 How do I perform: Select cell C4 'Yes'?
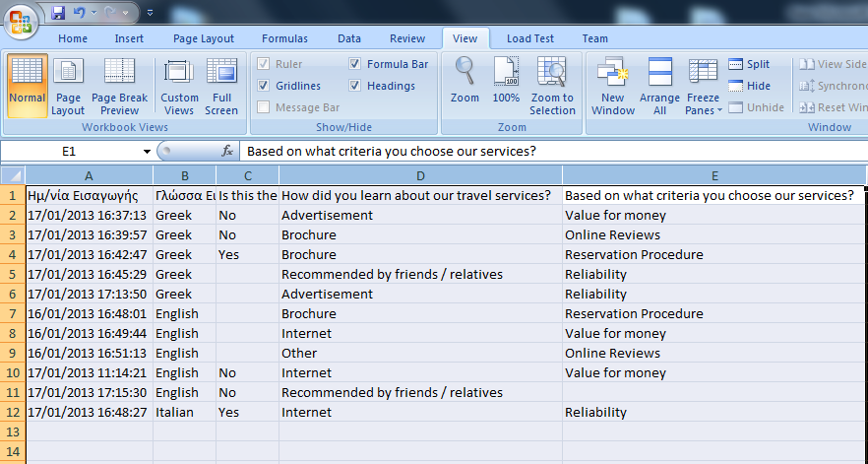248,255
